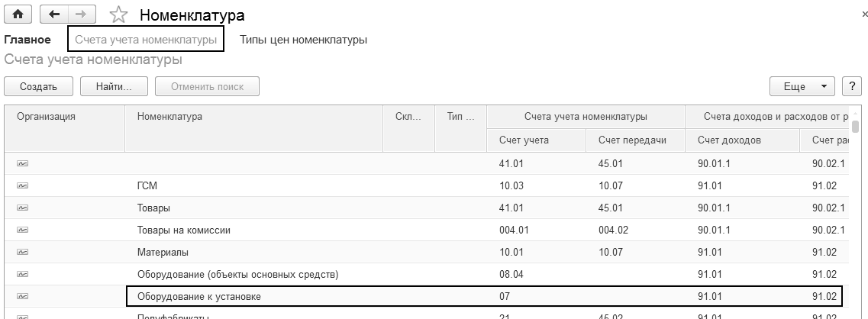Click the record icon in the Товары row
The height and width of the screenshot is (319, 868).
[23, 208]
